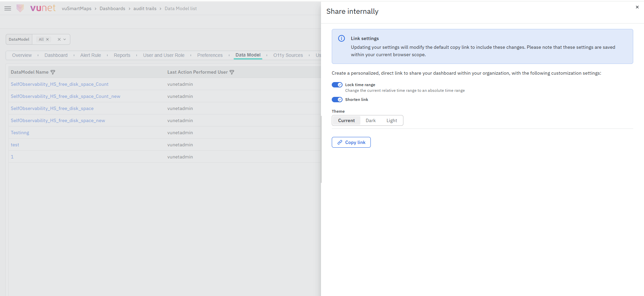Click vunetadmin in the Testinng row

click(x=180, y=133)
